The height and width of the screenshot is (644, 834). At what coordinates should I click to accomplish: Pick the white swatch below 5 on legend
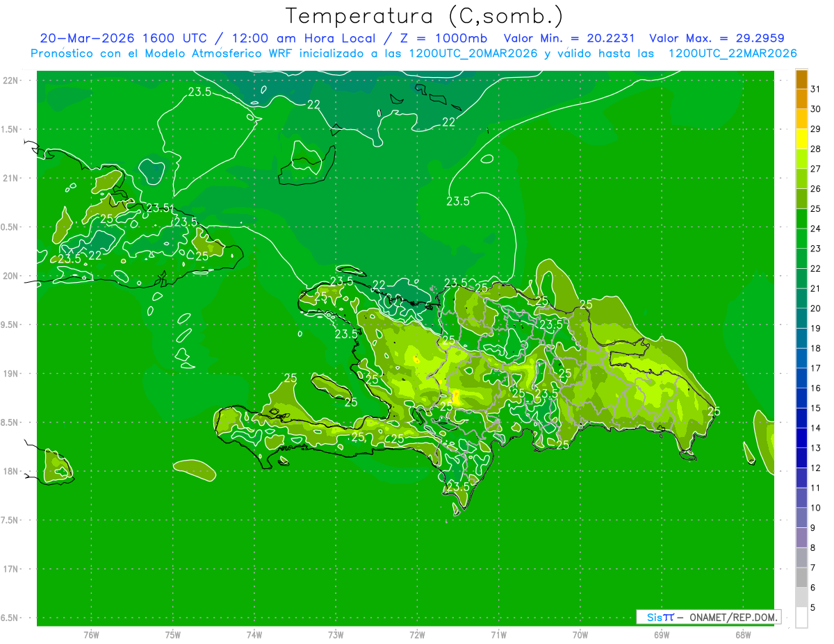pos(801,618)
